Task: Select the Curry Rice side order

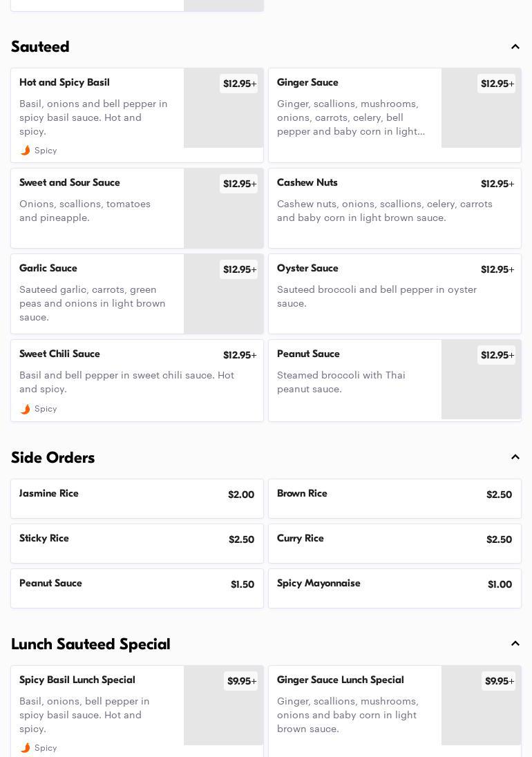Action: click(395, 543)
